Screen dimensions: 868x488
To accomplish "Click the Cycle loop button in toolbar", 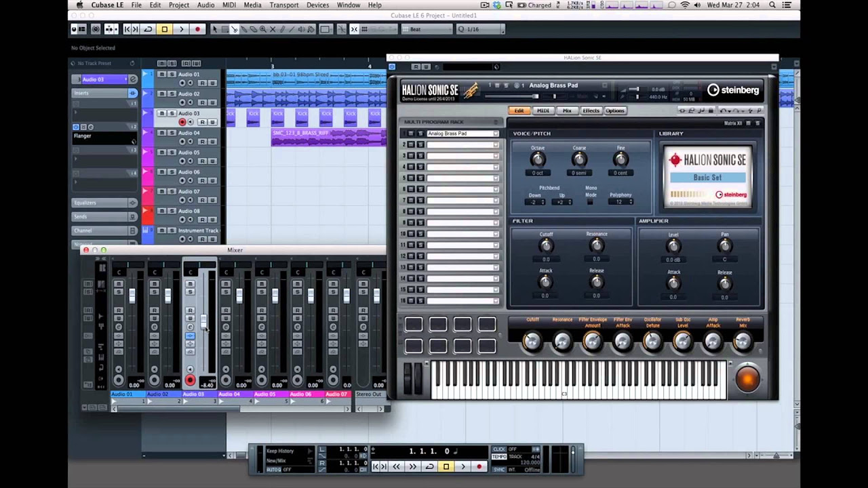I will click(147, 29).
